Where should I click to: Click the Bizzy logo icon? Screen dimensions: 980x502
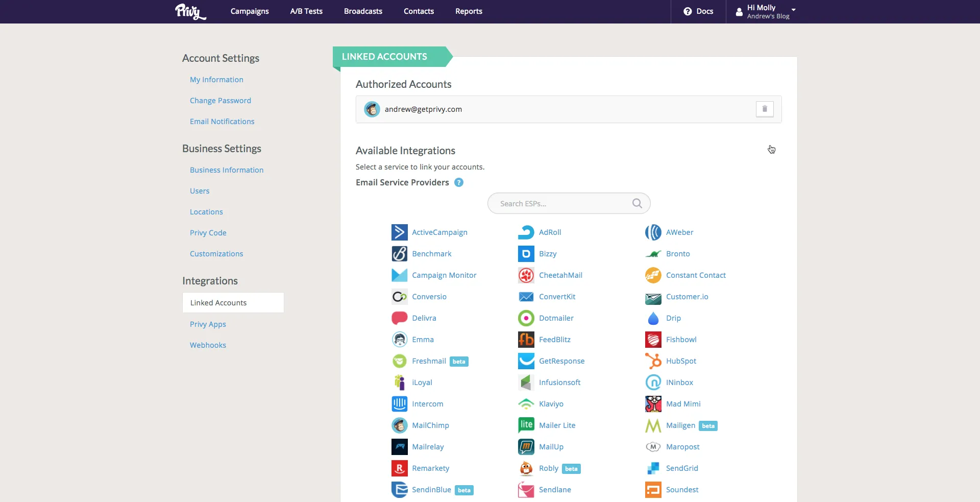[x=526, y=254]
